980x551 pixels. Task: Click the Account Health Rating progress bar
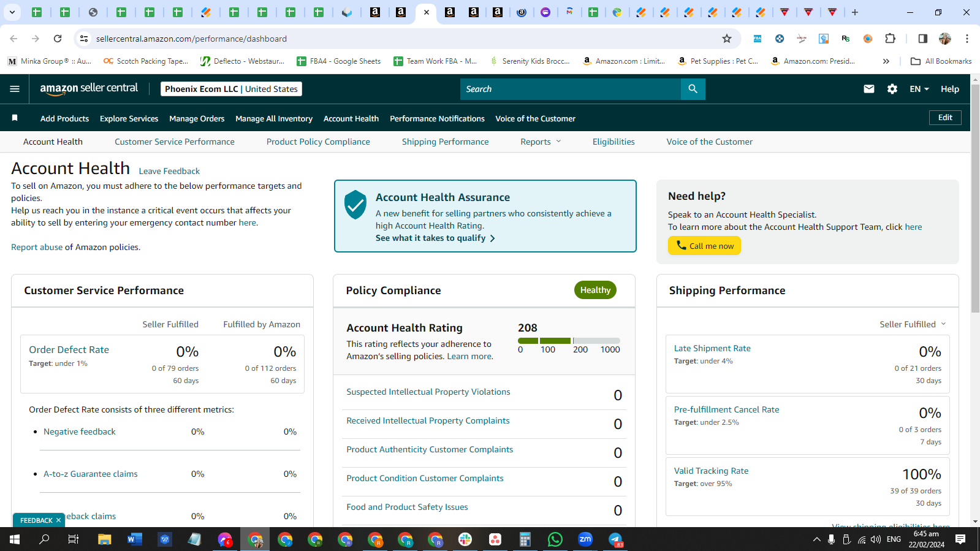coord(569,341)
